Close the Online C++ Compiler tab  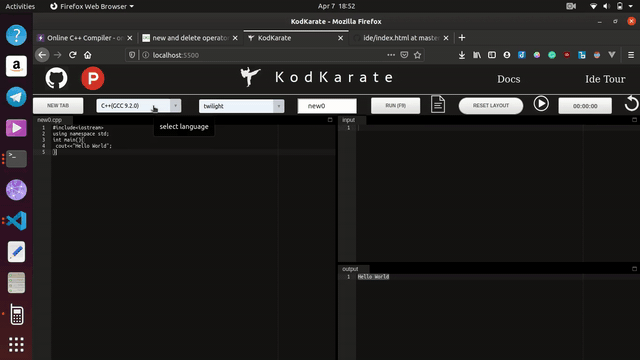(129, 38)
